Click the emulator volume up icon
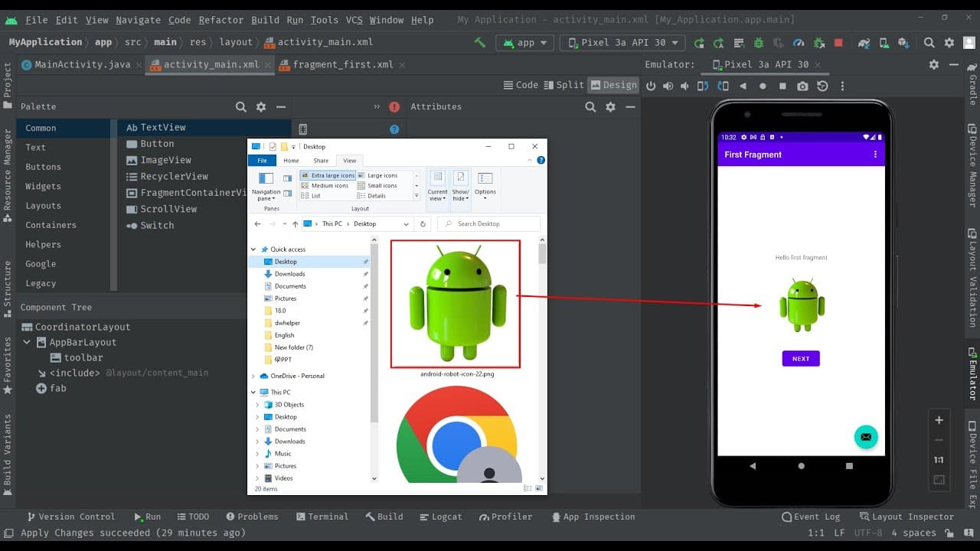The width and height of the screenshot is (980, 551). (x=668, y=86)
